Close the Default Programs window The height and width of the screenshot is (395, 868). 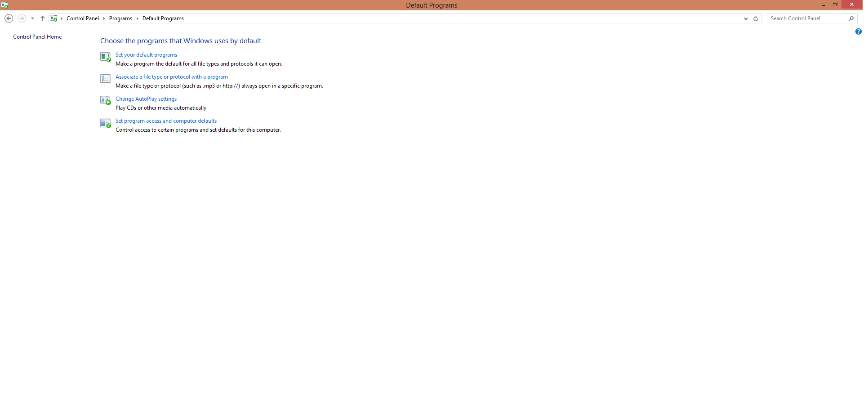[x=852, y=4]
